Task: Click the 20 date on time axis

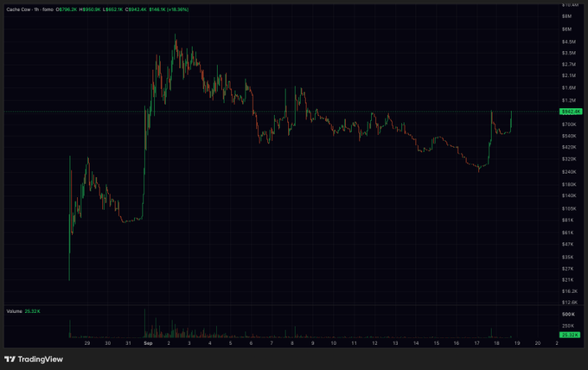Action: (538, 343)
